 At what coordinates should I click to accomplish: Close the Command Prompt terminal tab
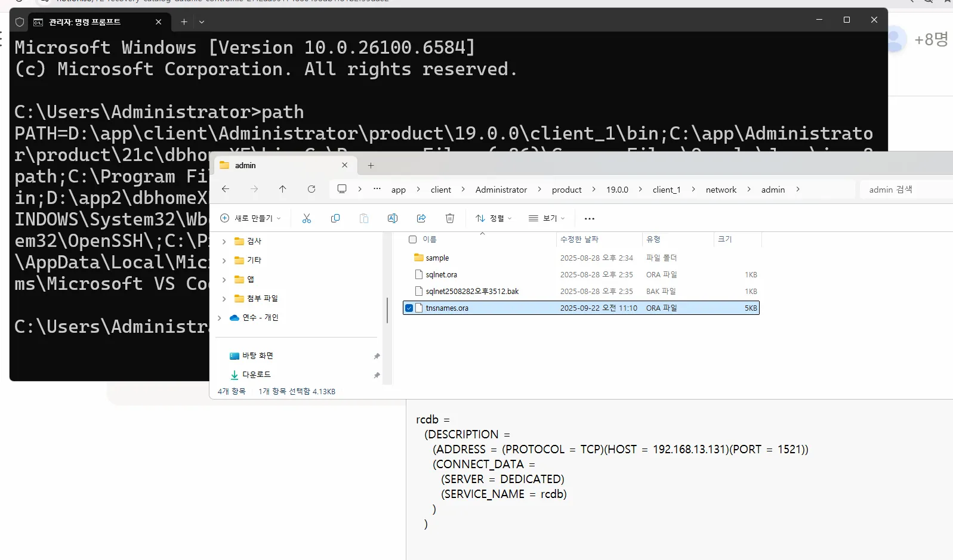[x=158, y=22]
